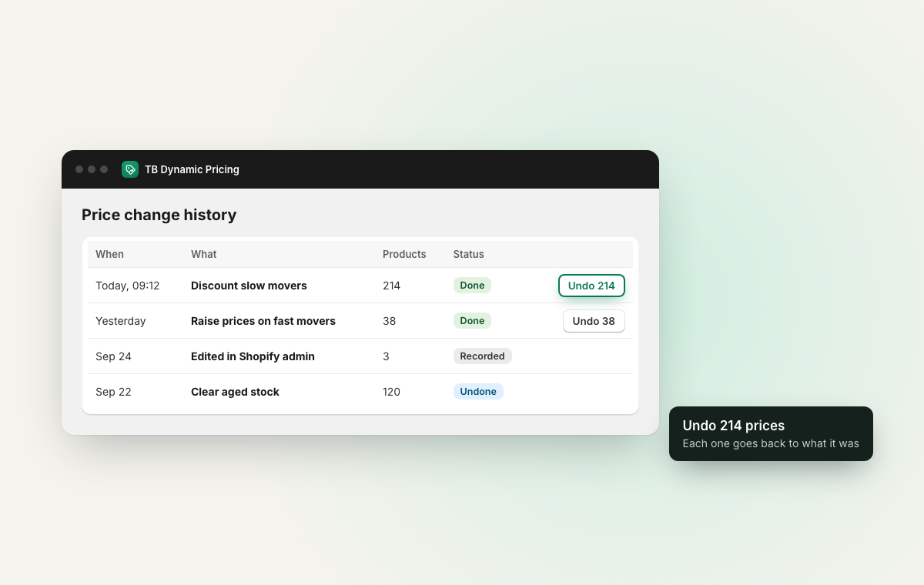Click the What column header
Screen dimensions: 924x585
click(x=204, y=254)
